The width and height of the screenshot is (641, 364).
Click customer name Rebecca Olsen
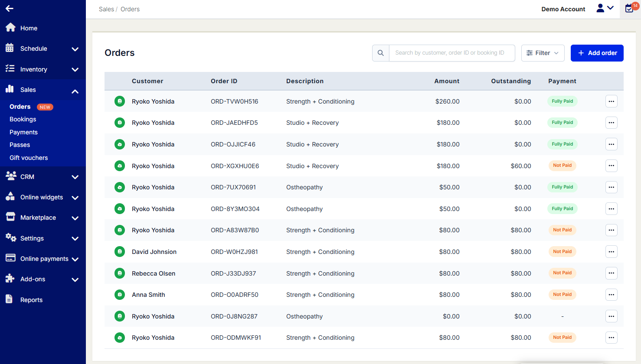click(154, 273)
